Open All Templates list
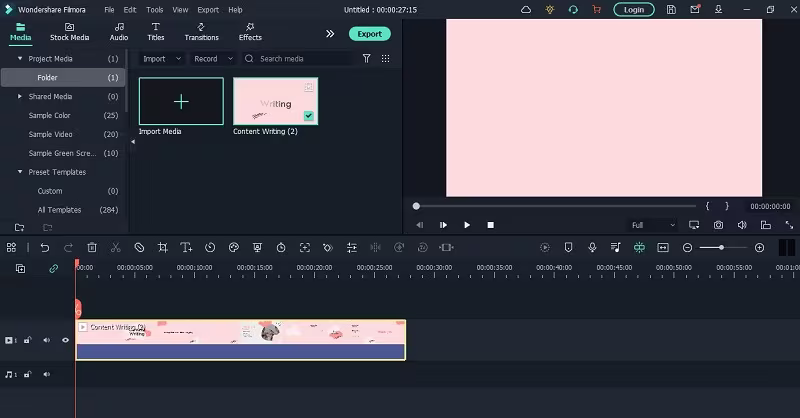Viewport: 800px width, 418px height. (x=59, y=210)
